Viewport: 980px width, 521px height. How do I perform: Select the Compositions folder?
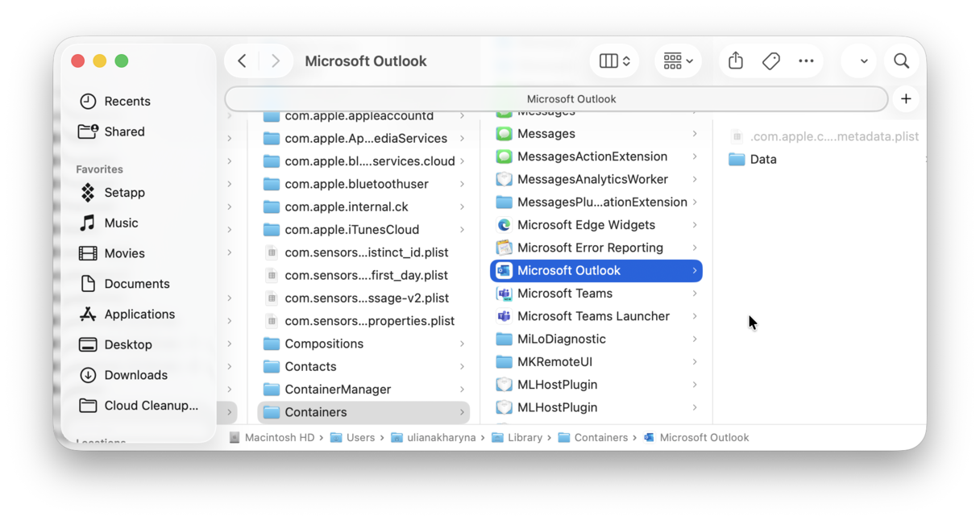[x=364, y=344]
